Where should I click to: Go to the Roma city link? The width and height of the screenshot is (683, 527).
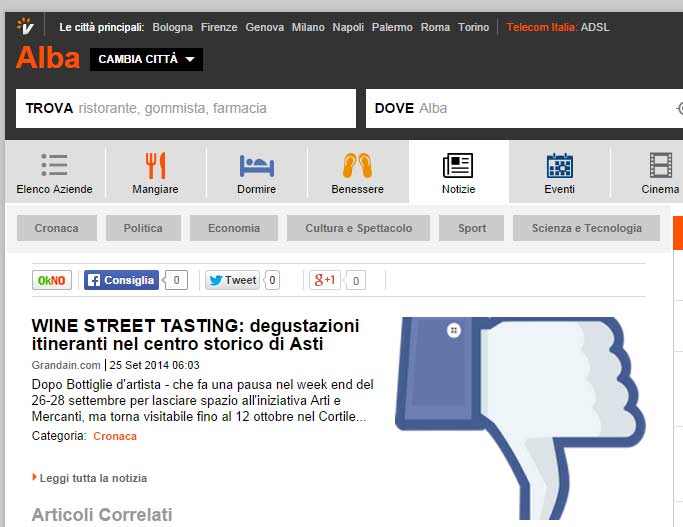tap(435, 27)
